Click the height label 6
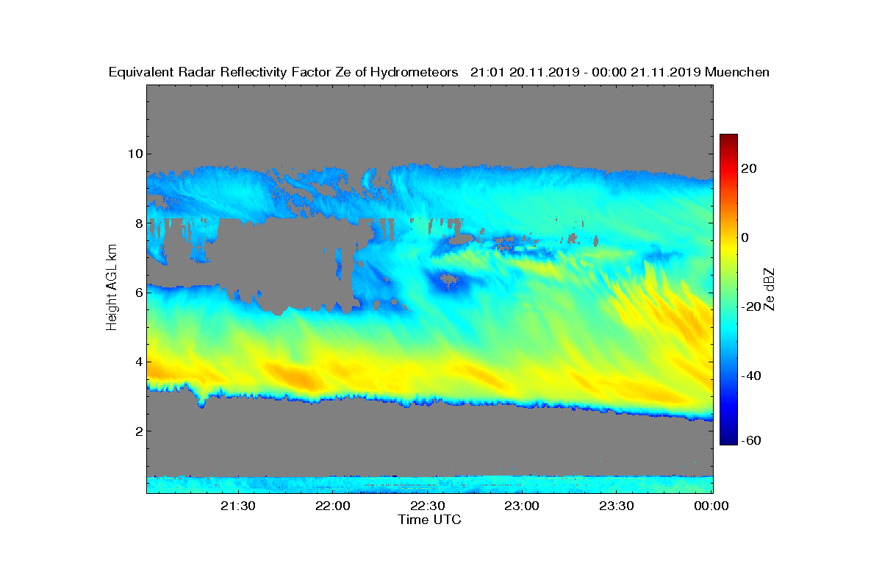 (x=137, y=293)
